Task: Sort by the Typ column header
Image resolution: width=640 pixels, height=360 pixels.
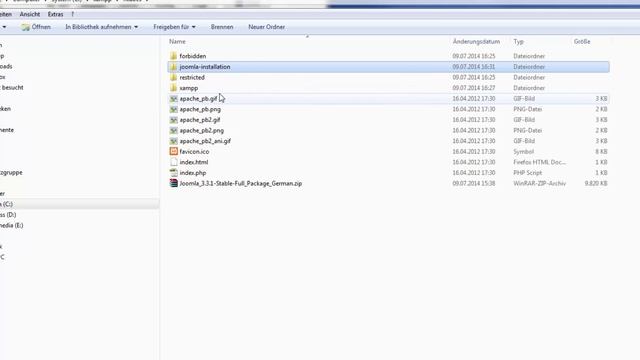Action: pyautogui.click(x=518, y=42)
